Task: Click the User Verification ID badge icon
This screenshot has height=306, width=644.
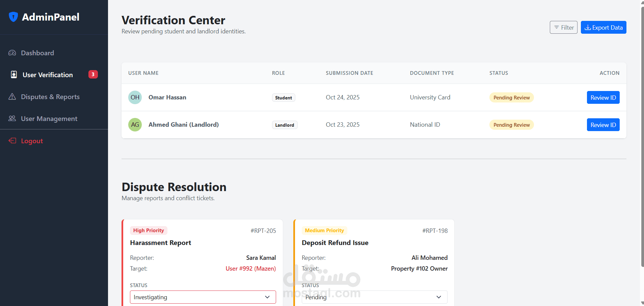Action: [14, 74]
